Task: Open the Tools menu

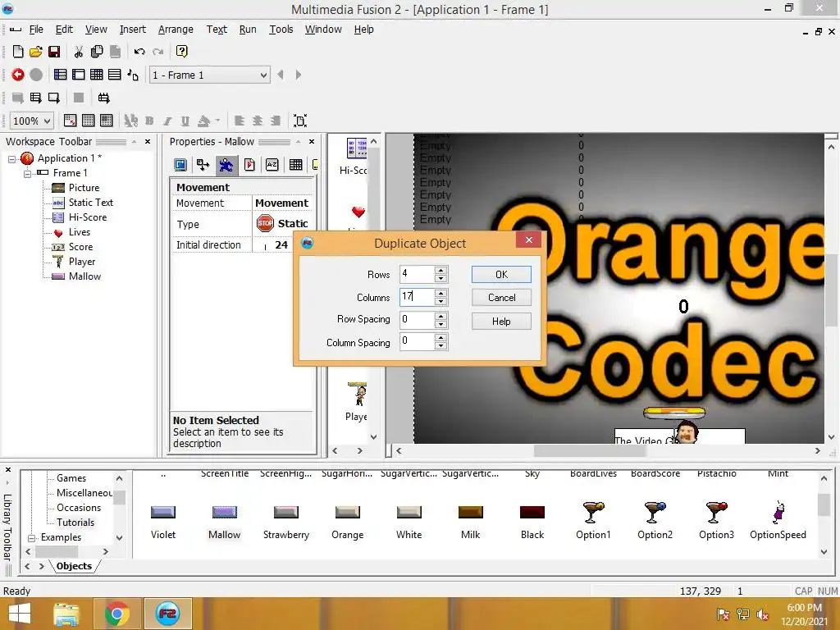Action: pos(281,30)
